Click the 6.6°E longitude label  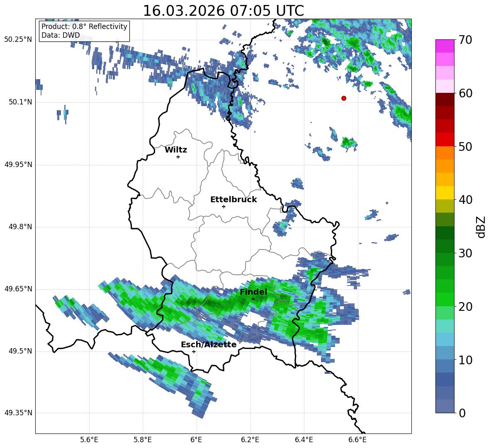[357, 440]
